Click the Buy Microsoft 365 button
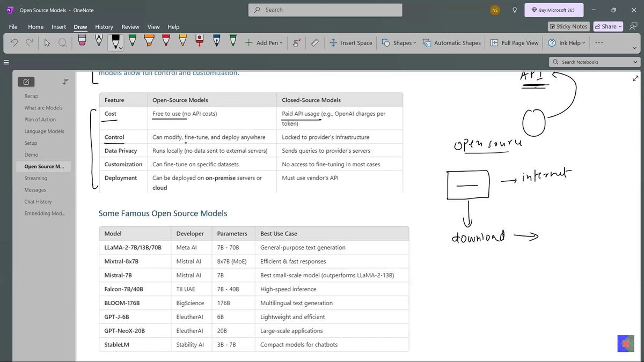 point(553,10)
